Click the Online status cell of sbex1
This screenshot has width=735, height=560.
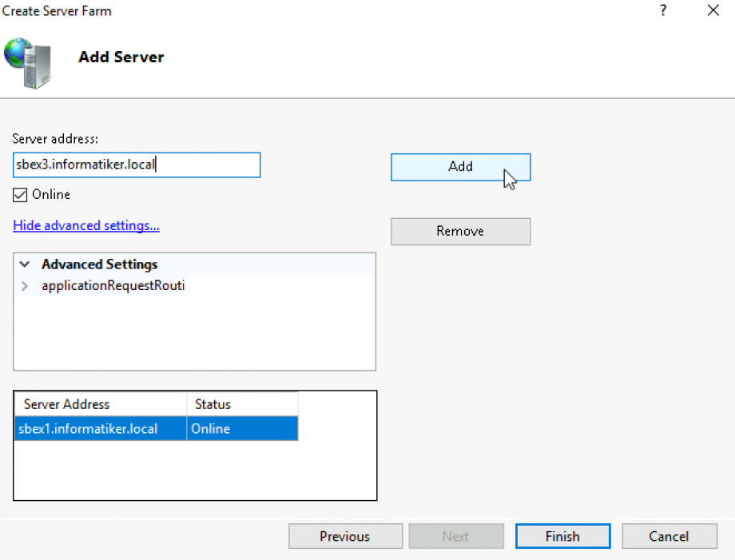241,428
